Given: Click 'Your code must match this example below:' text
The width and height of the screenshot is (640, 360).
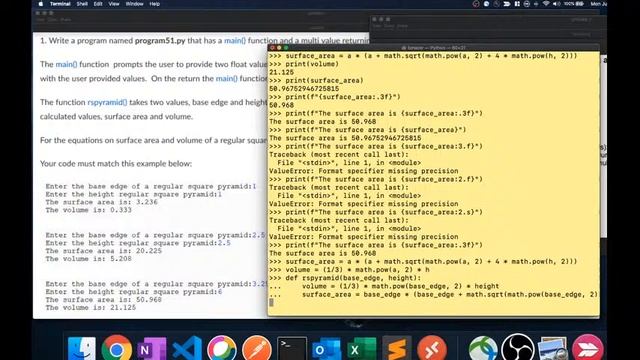Looking at the screenshot, I should [x=116, y=164].
